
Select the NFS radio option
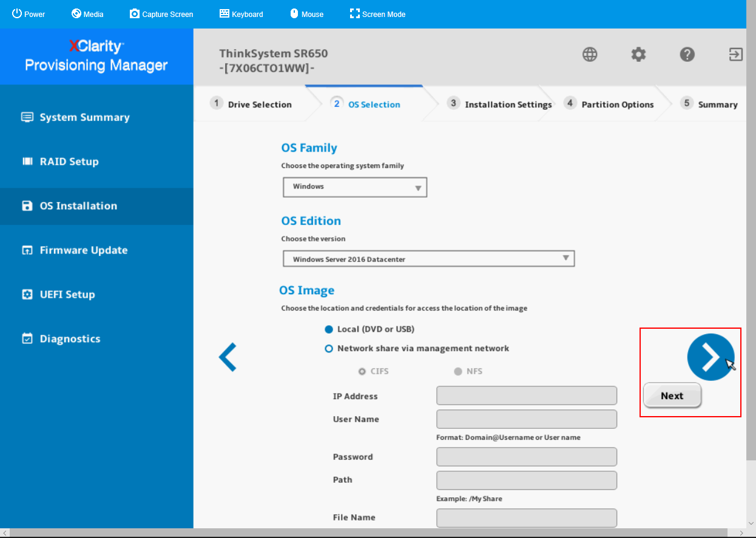[458, 371]
